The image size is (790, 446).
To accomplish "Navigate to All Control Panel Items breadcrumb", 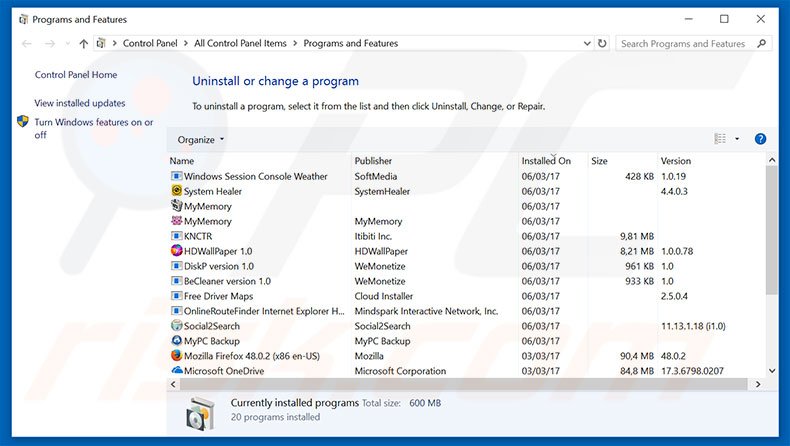I will pyautogui.click(x=240, y=43).
